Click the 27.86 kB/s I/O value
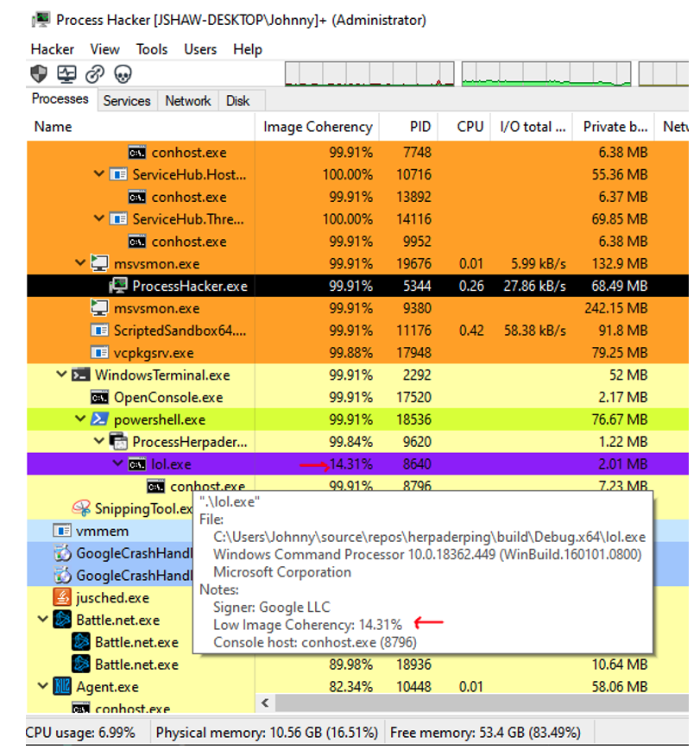This screenshot has width=700, height=756. (534, 286)
